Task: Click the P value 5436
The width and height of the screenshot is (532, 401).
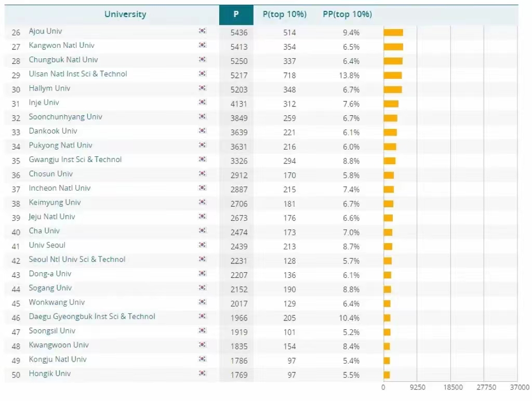Action: coord(239,33)
